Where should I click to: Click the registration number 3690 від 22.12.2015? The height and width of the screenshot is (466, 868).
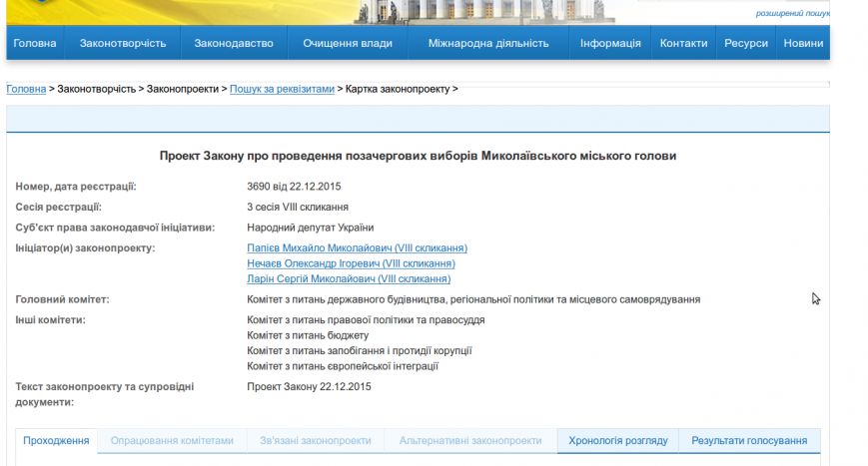(x=294, y=187)
